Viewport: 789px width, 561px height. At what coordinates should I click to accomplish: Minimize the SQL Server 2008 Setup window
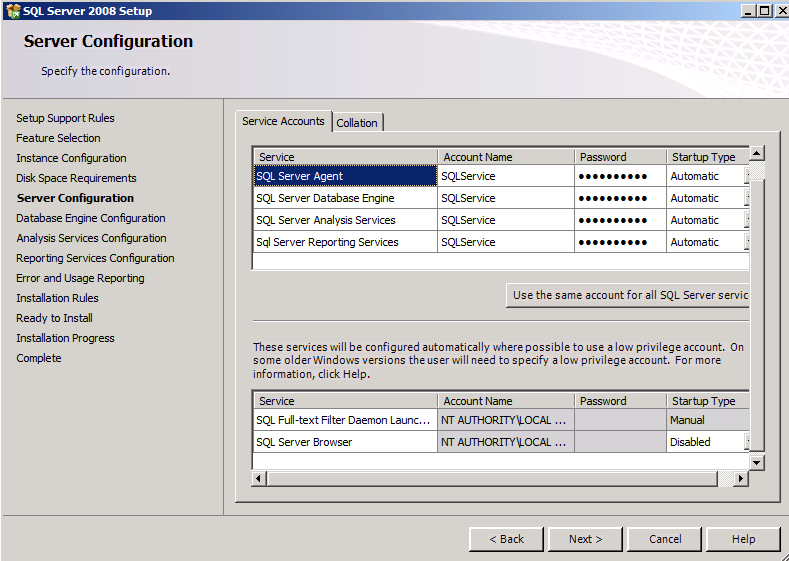tap(749, 11)
